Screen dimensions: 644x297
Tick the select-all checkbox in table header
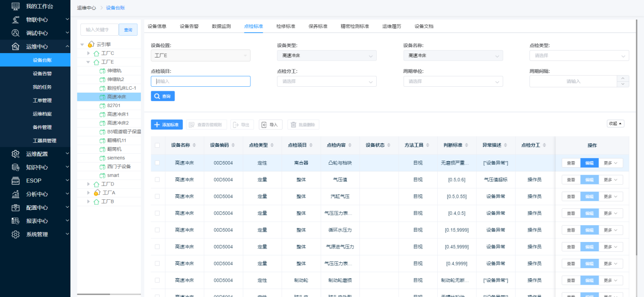[x=157, y=145]
